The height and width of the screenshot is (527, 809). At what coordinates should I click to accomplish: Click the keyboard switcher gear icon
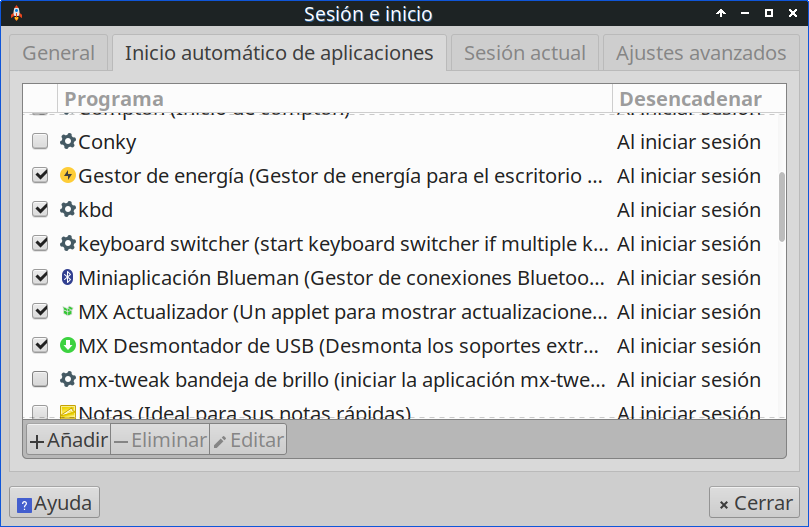pyautogui.click(x=68, y=244)
